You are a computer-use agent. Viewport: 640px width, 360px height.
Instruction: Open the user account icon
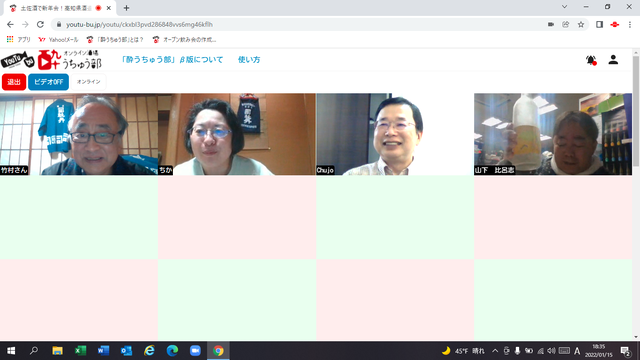613,60
